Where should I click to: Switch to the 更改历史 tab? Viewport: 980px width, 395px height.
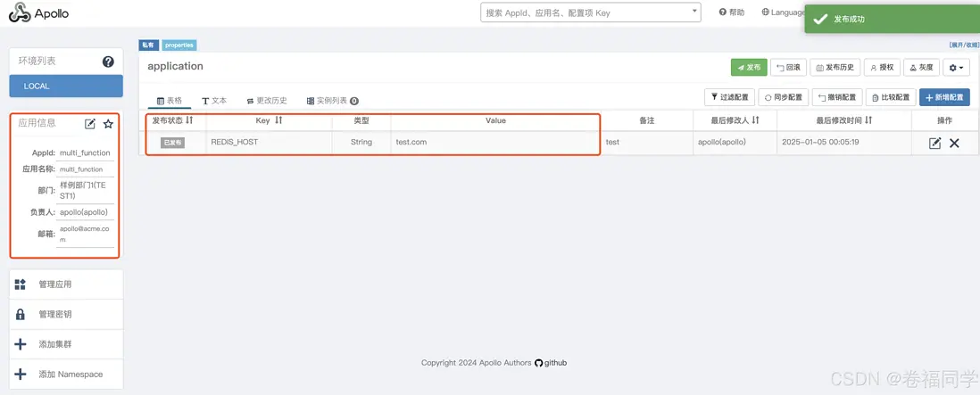coord(267,101)
